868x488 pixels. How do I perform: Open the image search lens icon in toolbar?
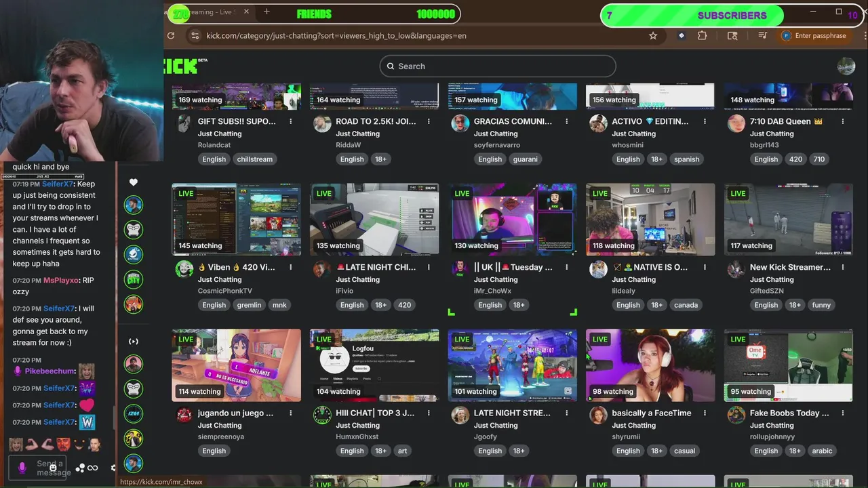point(732,36)
